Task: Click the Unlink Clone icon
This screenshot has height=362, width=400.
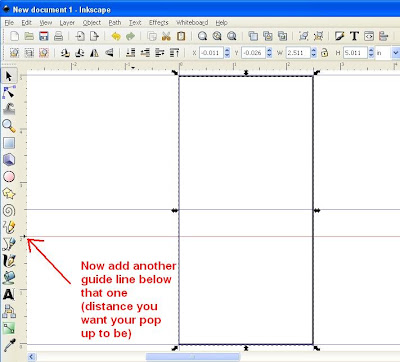Action: click(283, 36)
